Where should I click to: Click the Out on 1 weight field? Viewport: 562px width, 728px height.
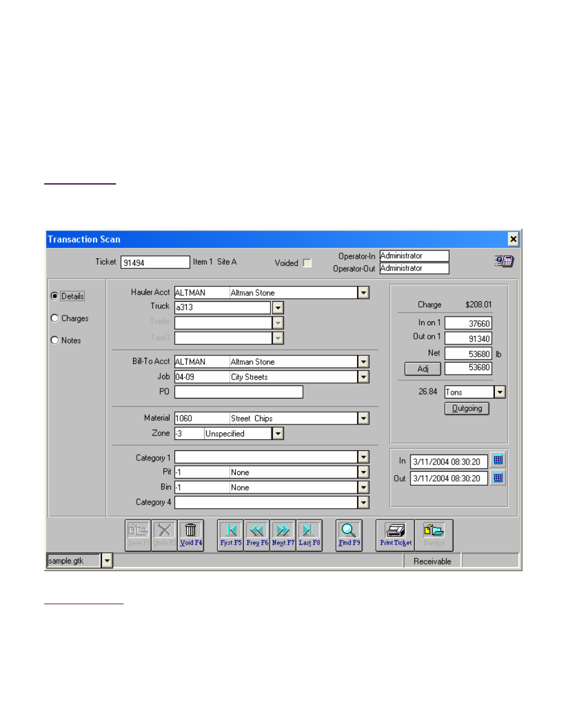pos(468,338)
